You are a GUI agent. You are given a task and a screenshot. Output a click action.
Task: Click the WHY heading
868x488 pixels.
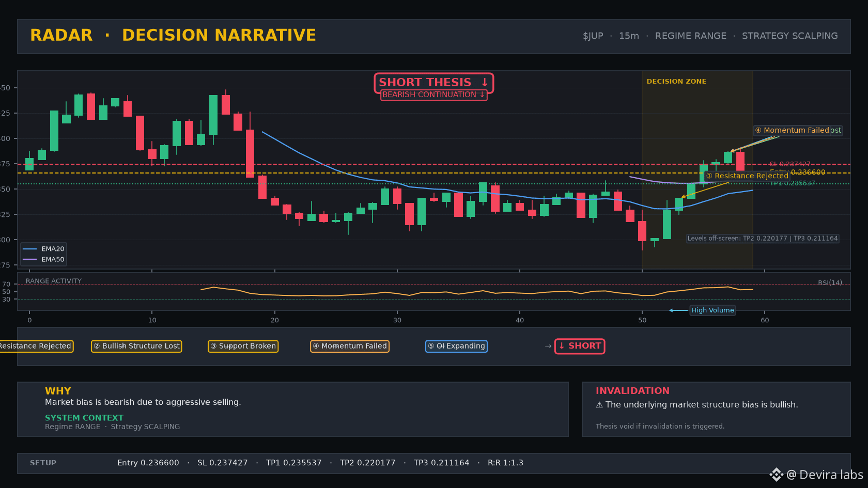pos(58,391)
